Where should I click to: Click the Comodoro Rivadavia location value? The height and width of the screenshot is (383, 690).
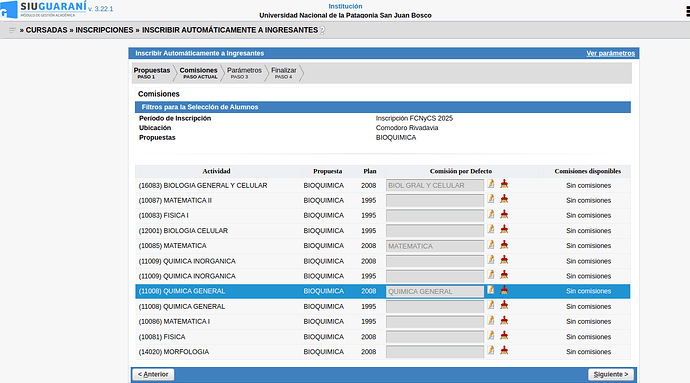coord(407,128)
